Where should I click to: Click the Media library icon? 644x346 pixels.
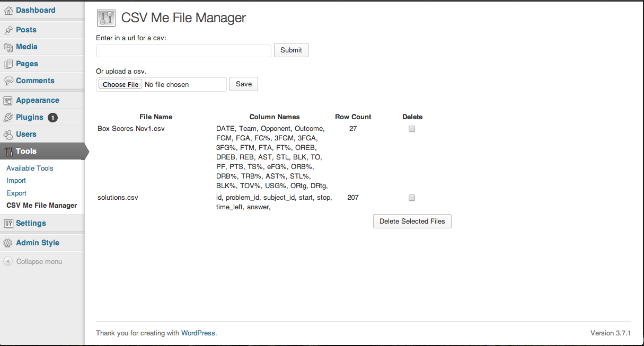pos(8,47)
